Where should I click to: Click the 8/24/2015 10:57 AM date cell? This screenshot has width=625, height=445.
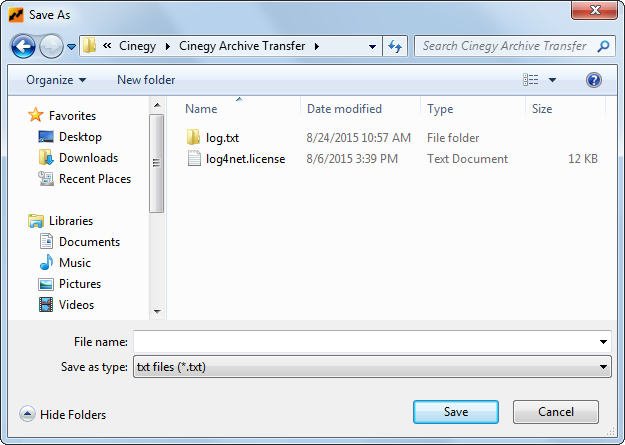click(358, 138)
